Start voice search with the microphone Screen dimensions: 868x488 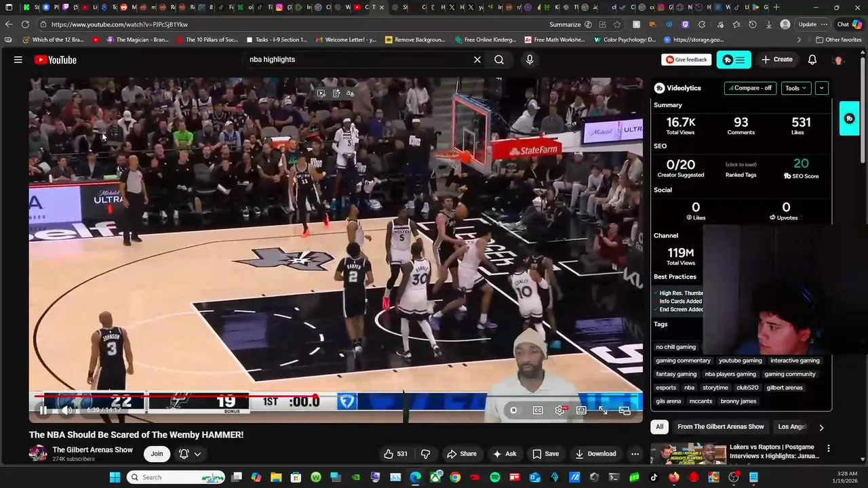(x=530, y=60)
